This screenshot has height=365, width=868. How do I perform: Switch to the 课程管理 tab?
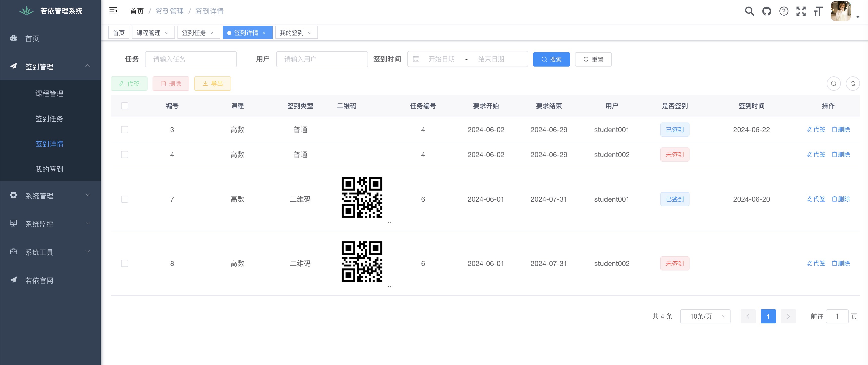coord(149,33)
